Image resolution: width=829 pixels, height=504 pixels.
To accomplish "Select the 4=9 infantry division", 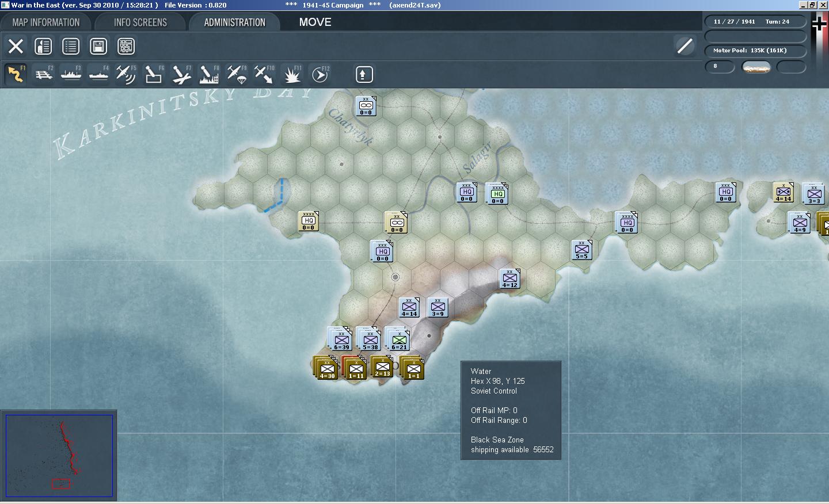I will point(800,223).
